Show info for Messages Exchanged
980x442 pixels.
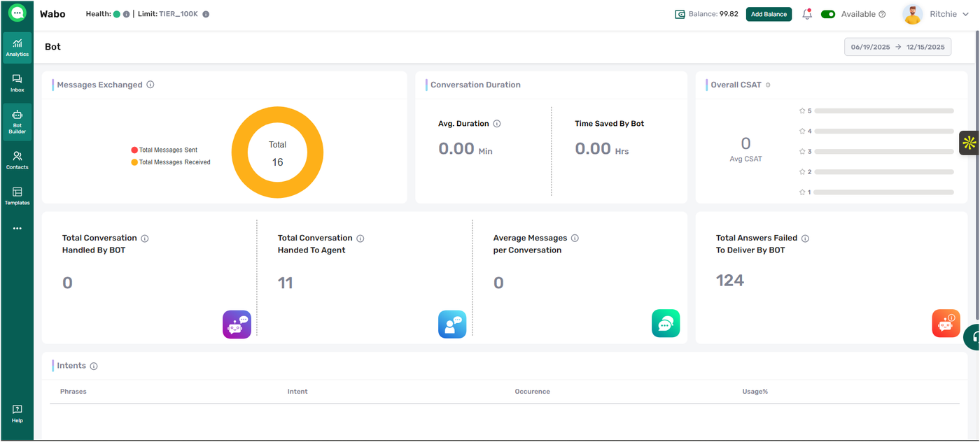tap(150, 85)
